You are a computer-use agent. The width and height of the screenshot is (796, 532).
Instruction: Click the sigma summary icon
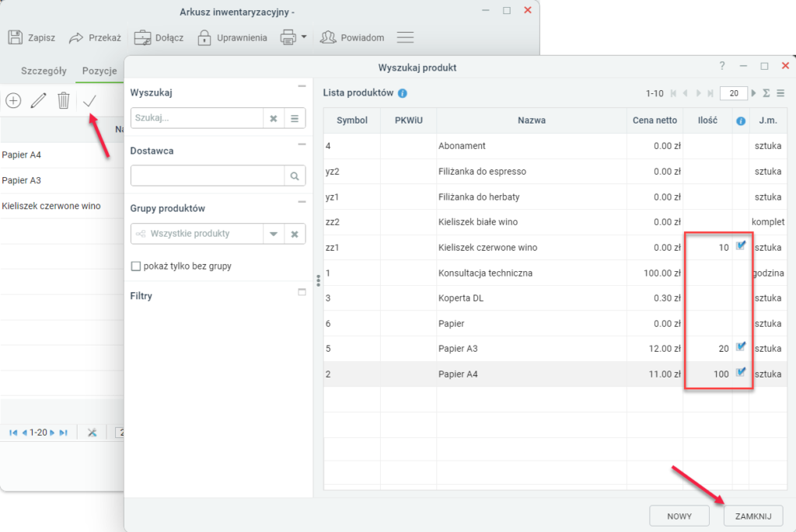766,93
